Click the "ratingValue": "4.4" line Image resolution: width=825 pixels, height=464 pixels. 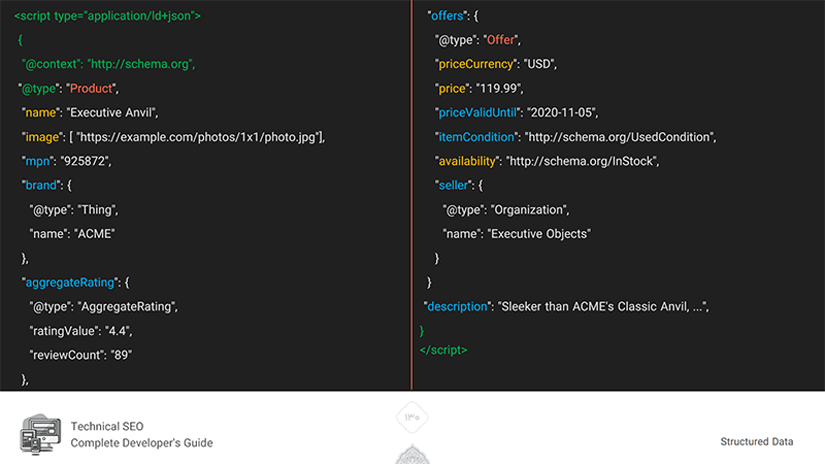click(x=81, y=331)
